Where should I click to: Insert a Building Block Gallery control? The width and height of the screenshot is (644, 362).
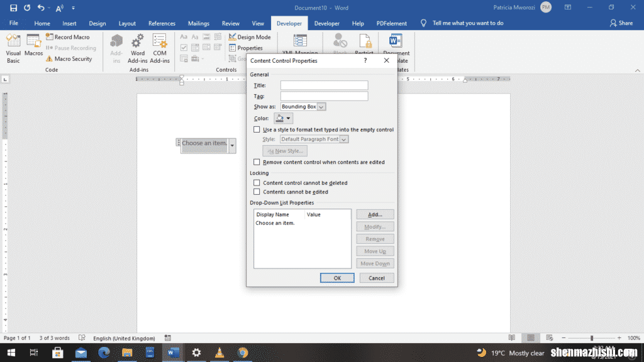point(218,37)
